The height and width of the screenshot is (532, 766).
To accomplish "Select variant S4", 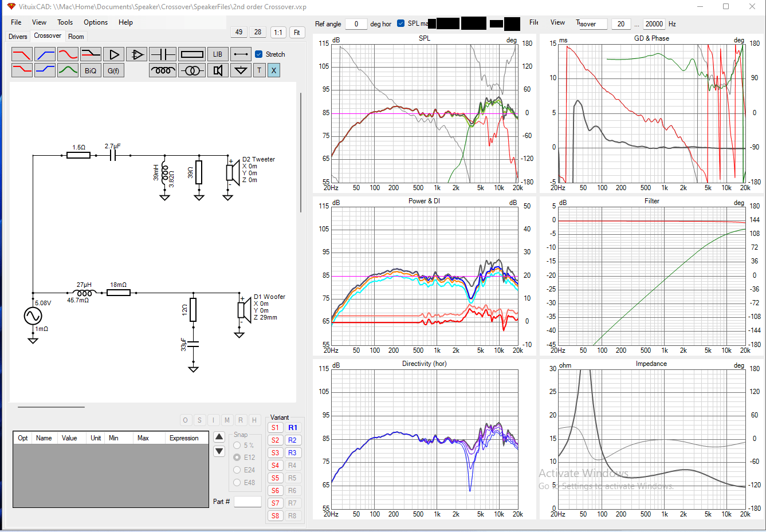I will coord(276,466).
